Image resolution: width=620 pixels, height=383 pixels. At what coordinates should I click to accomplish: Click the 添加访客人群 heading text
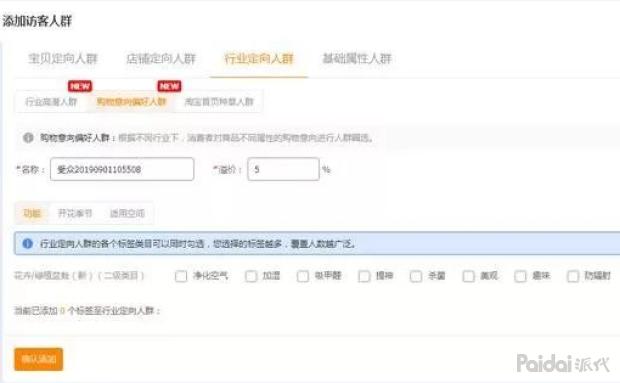point(37,21)
